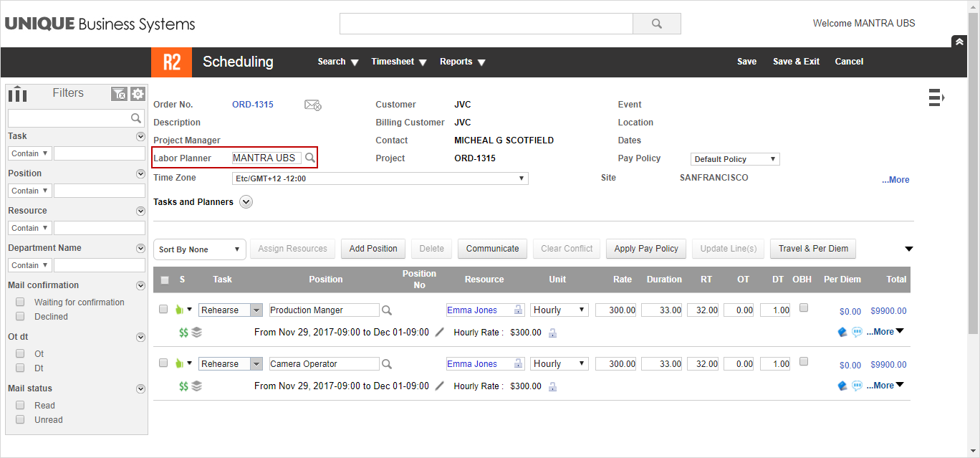Enable the Unread mail status checkbox

(20, 419)
